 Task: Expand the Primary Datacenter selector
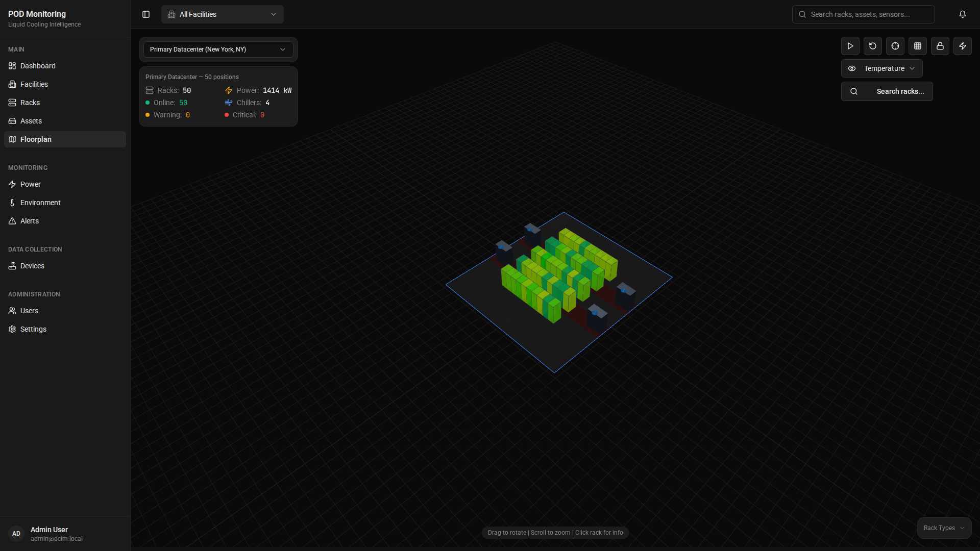point(218,49)
